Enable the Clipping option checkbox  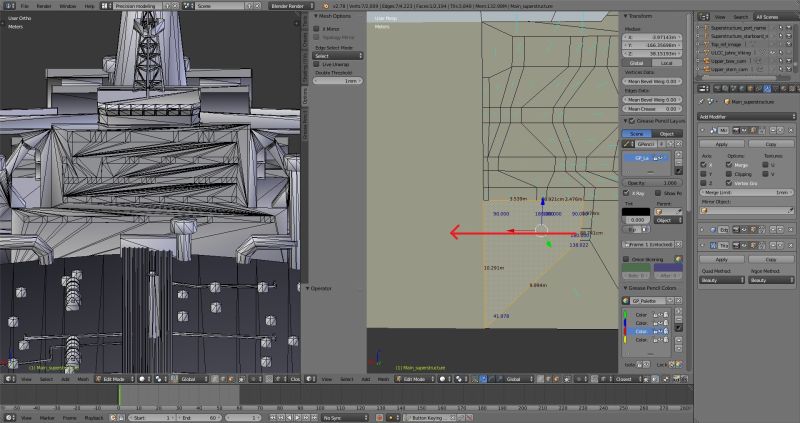(729, 174)
